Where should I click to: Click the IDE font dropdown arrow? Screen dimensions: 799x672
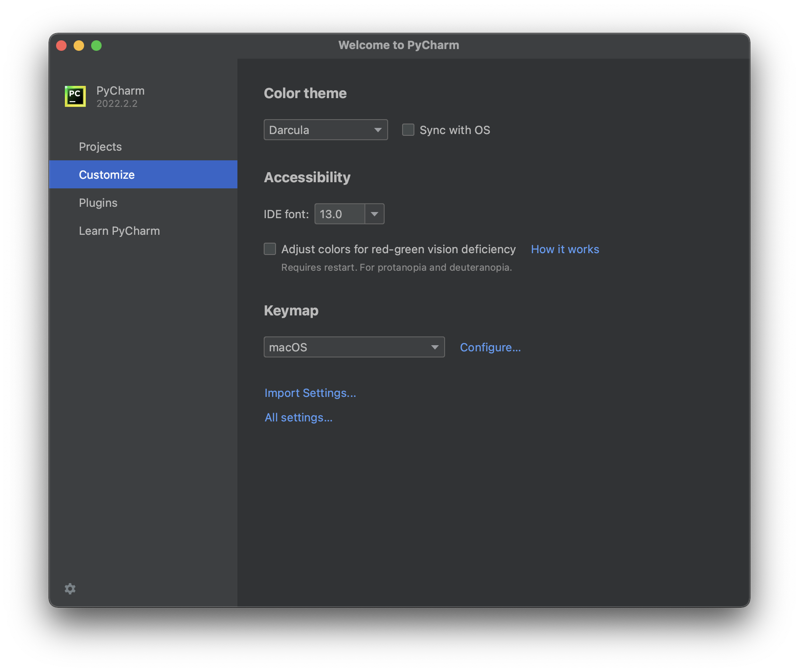(x=375, y=214)
